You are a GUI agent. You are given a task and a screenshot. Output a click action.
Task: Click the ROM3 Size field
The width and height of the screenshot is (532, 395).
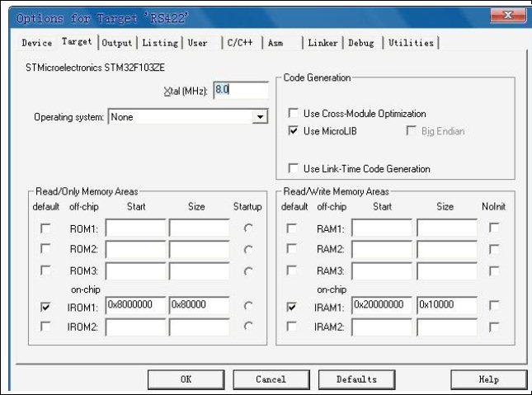[x=199, y=270]
